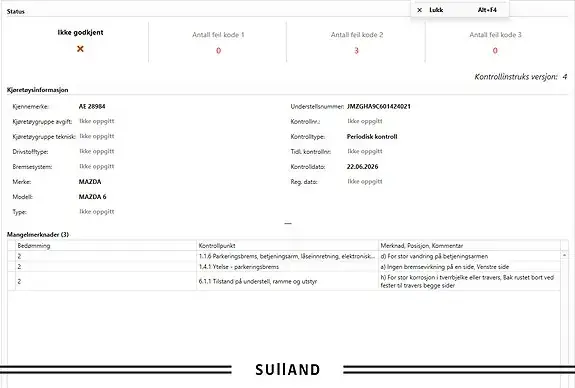This screenshot has height=388, width=575.
Task: Click Ikke oppgitt beside Drivstofftype
Action: point(97,151)
